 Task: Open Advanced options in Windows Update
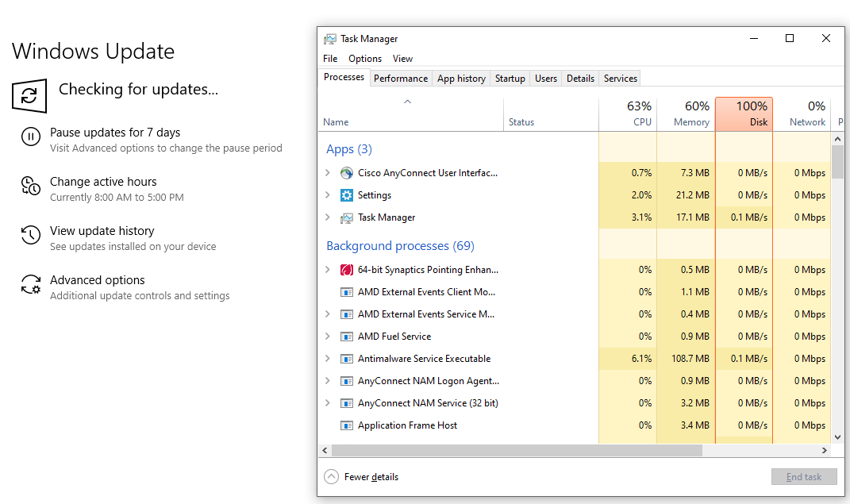98,280
